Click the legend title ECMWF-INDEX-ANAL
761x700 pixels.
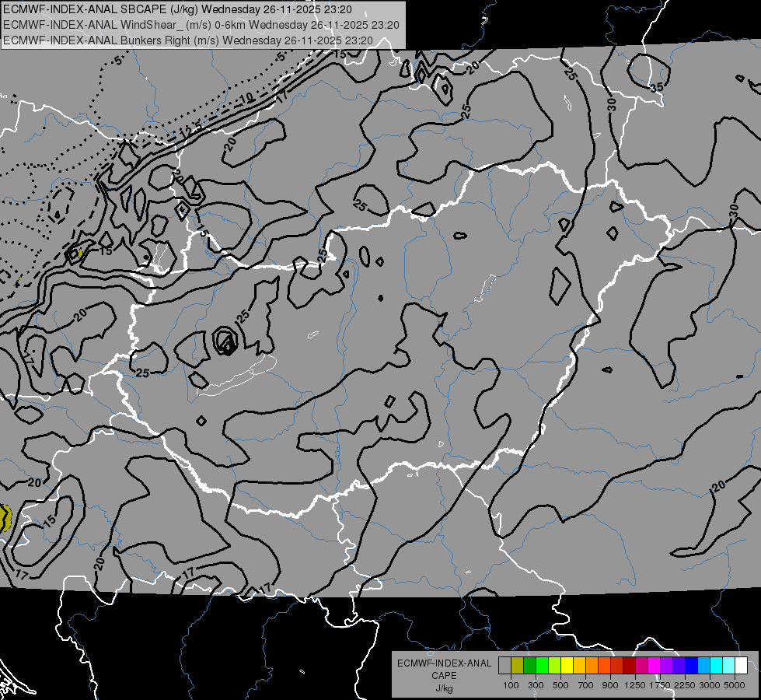pyautogui.click(x=445, y=663)
